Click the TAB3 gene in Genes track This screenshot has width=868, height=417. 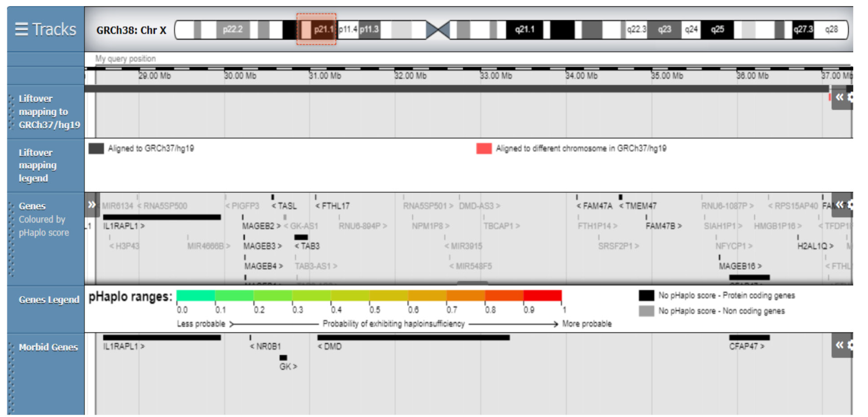(307, 246)
